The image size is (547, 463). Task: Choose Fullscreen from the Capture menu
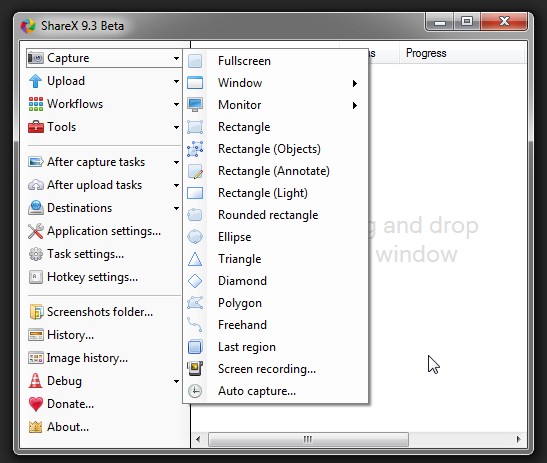click(276, 61)
